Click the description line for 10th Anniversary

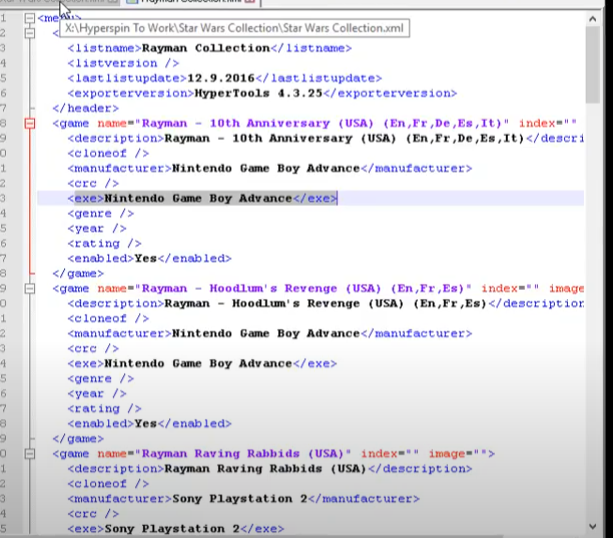point(325,138)
